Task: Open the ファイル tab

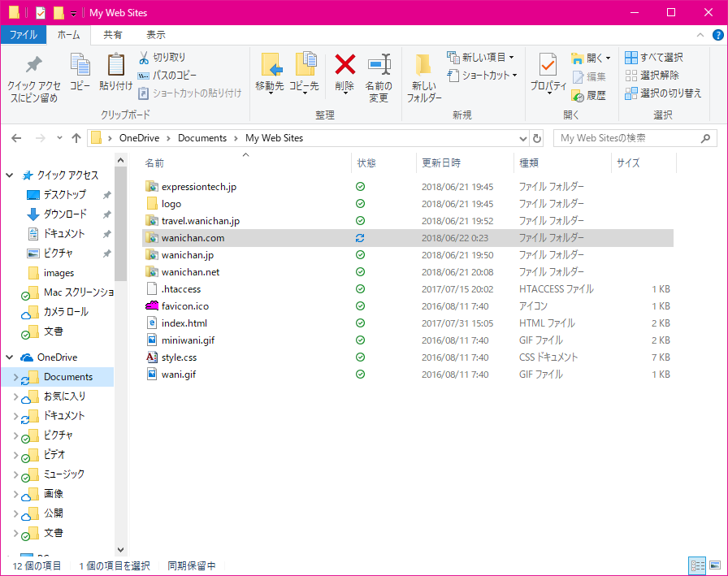Action: tap(24, 35)
